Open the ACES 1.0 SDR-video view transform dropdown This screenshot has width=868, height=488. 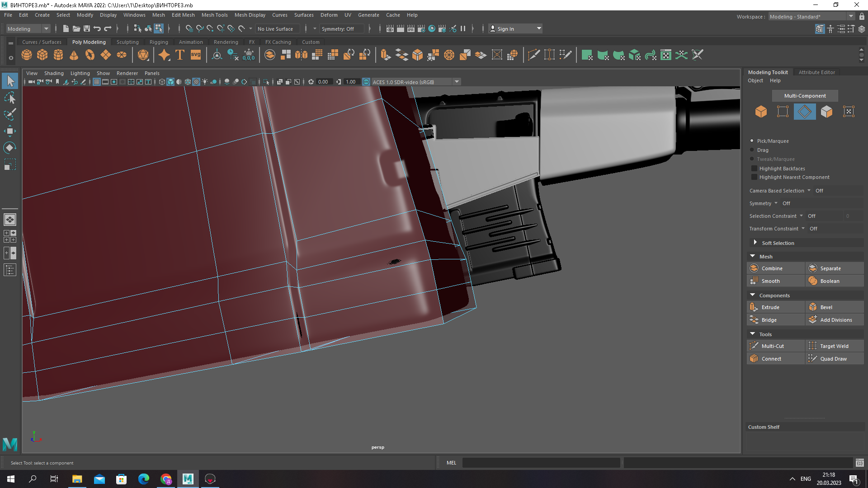(x=416, y=82)
